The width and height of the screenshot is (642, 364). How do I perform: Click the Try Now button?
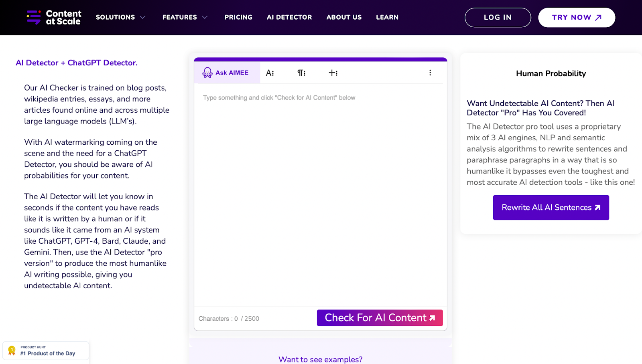pyautogui.click(x=577, y=18)
